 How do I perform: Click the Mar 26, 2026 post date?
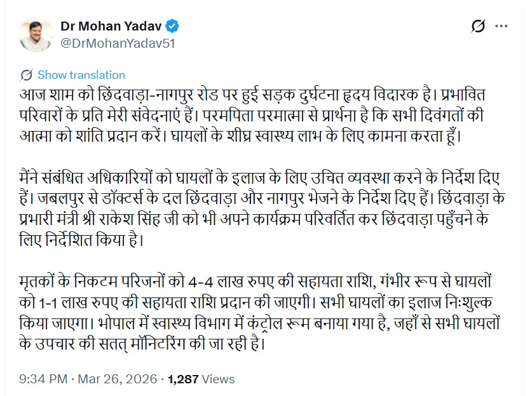click(x=117, y=379)
